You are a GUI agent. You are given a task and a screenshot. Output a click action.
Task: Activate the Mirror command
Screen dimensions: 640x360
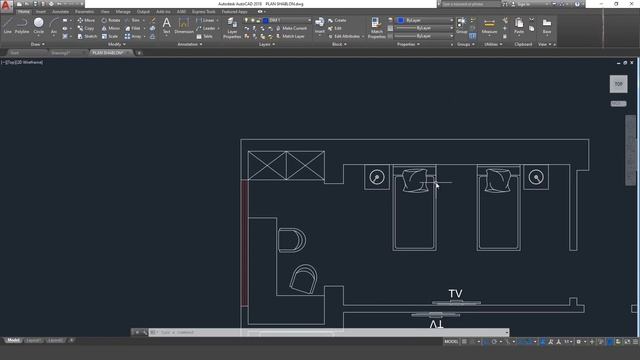pos(111,28)
